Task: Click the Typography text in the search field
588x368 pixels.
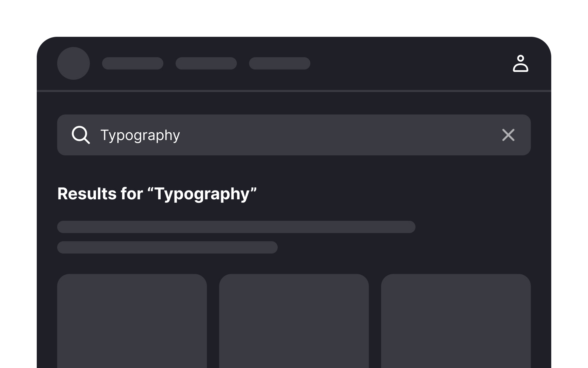Action: [x=140, y=135]
